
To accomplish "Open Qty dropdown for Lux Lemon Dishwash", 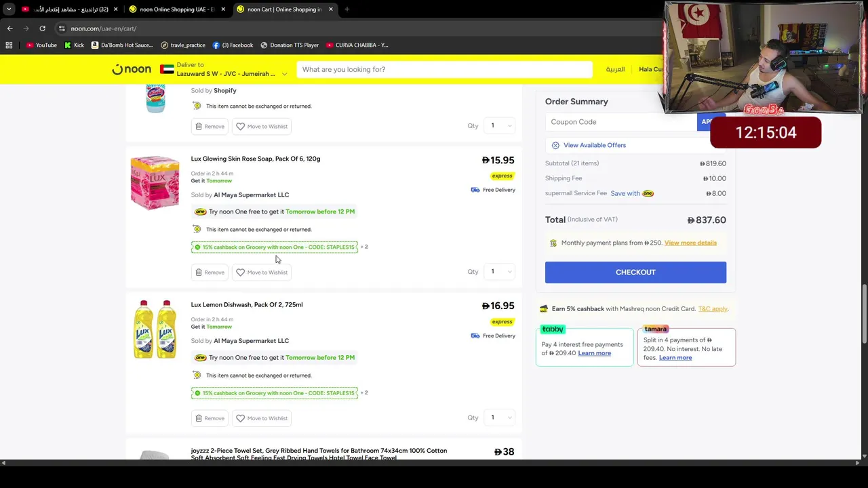I will coord(501,418).
